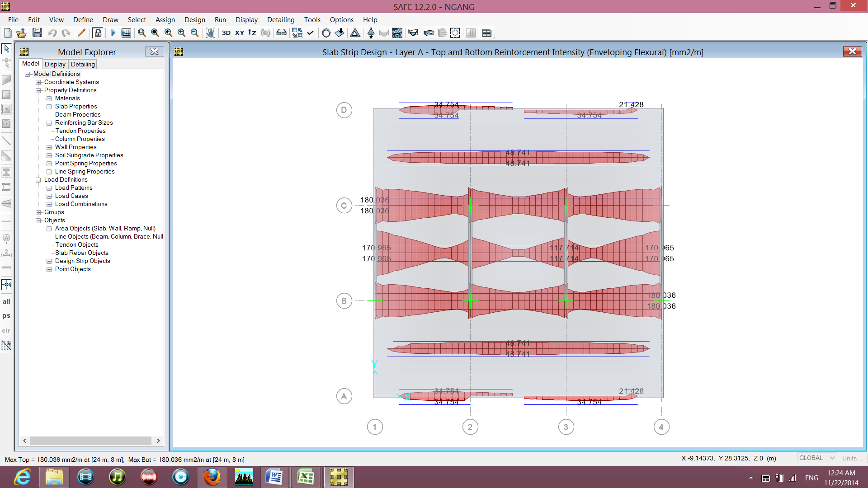Open the GLOBAL coordinate system dropdown
This screenshot has width=868, height=488.
(x=817, y=458)
